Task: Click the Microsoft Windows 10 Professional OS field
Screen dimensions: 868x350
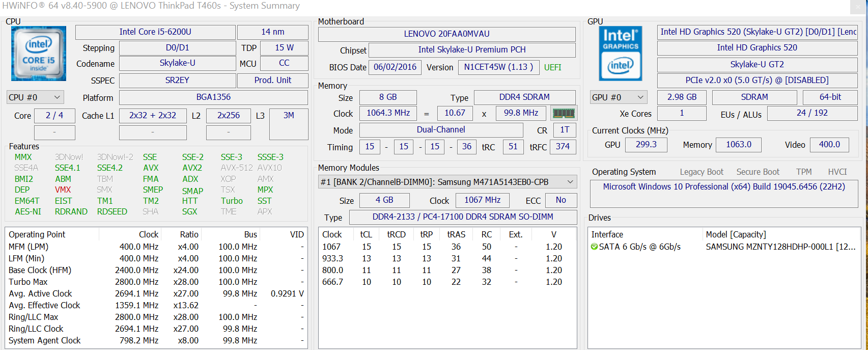Action: 723,187
